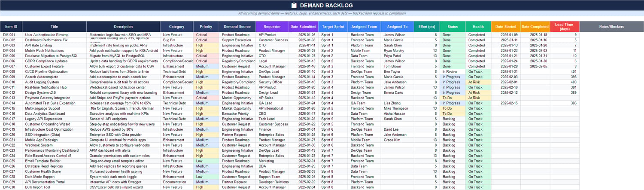The image size is (644, 190).
Task: Click the "Payment Gateway Integration" title cell
Action: coord(55,98)
